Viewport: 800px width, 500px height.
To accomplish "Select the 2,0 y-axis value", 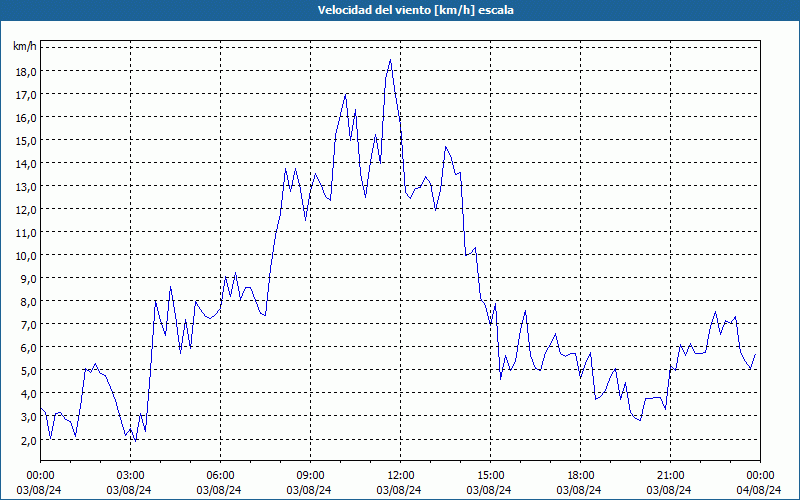I will [x=28, y=440].
